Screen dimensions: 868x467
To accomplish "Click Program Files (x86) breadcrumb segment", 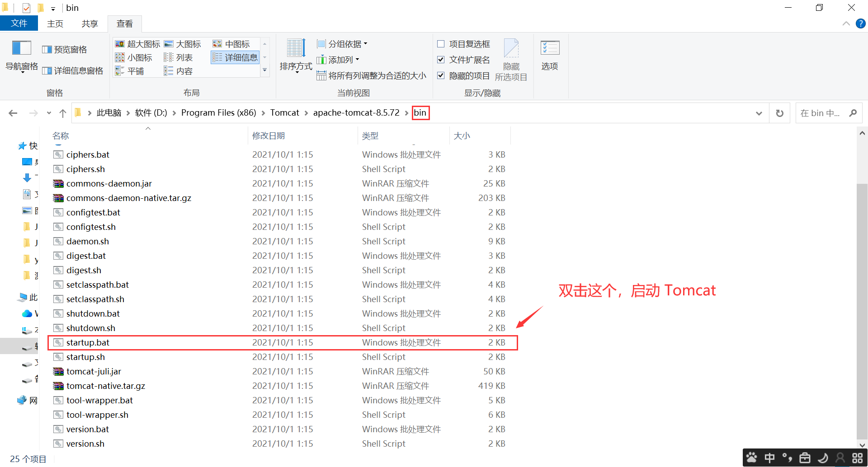I will [x=219, y=113].
